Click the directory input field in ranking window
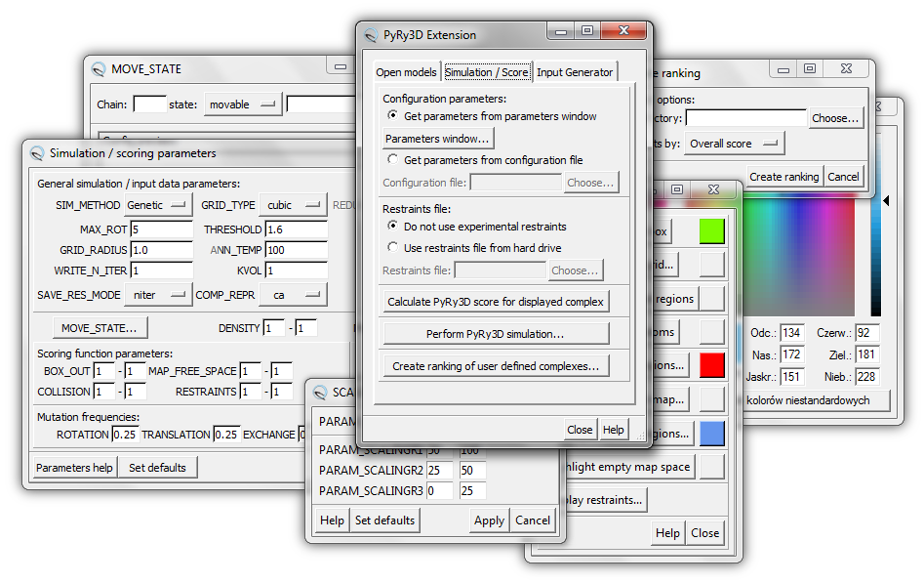 point(746,118)
